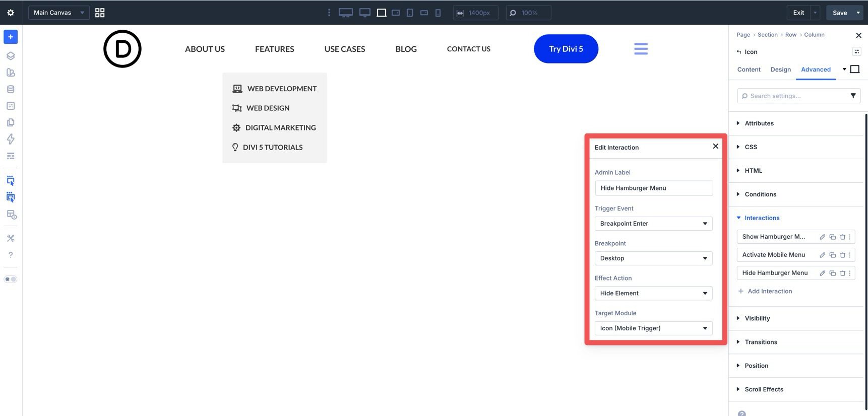Delete the Show Hamburger Menu interaction

pos(842,237)
